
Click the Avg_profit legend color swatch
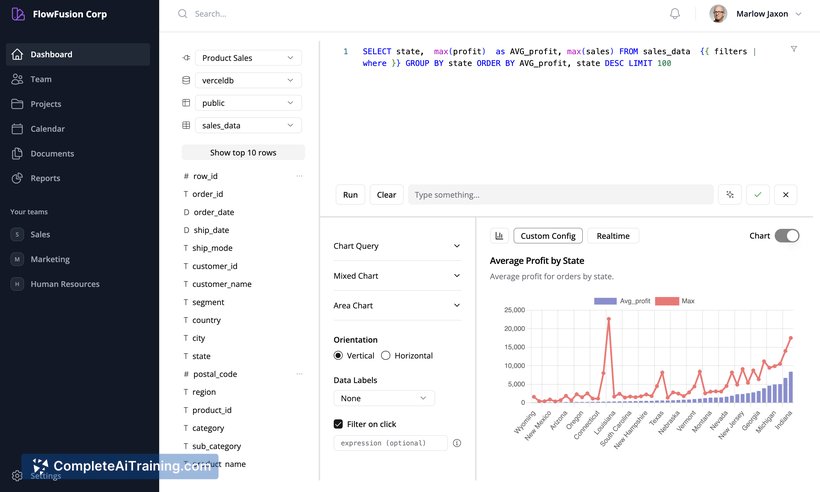click(605, 301)
